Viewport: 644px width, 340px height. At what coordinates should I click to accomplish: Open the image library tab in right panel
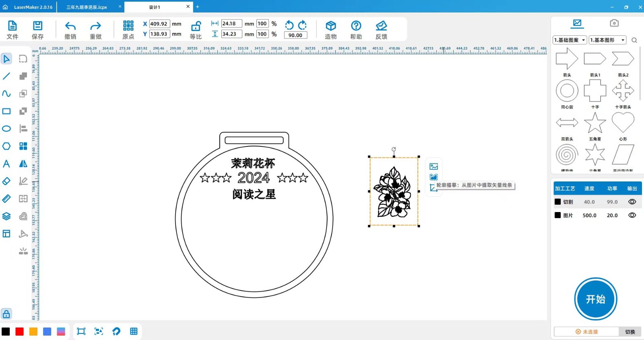click(577, 23)
